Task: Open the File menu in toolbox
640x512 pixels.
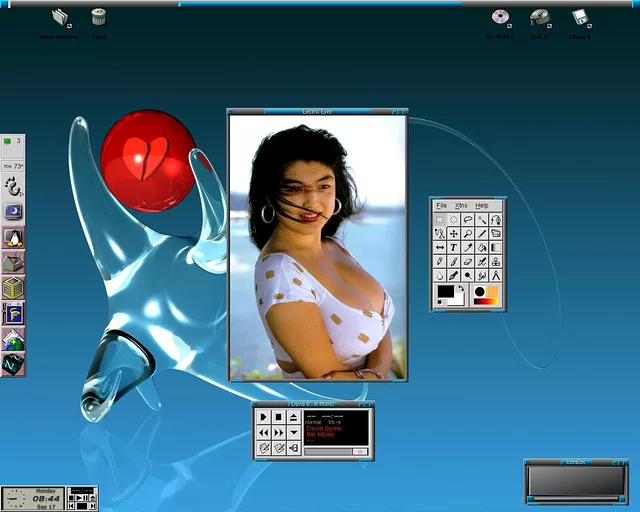Action: pos(441,205)
